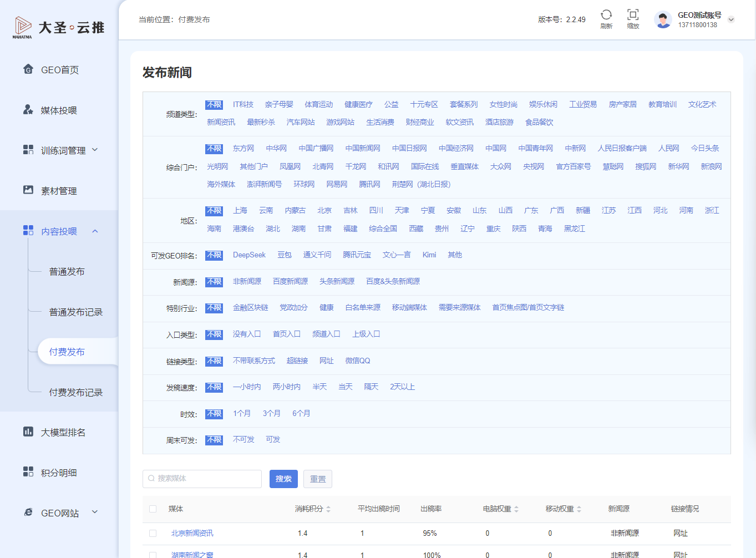This screenshot has width=756, height=558.
Task: Click the 大模型排名 chart icon
Action: (x=28, y=432)
